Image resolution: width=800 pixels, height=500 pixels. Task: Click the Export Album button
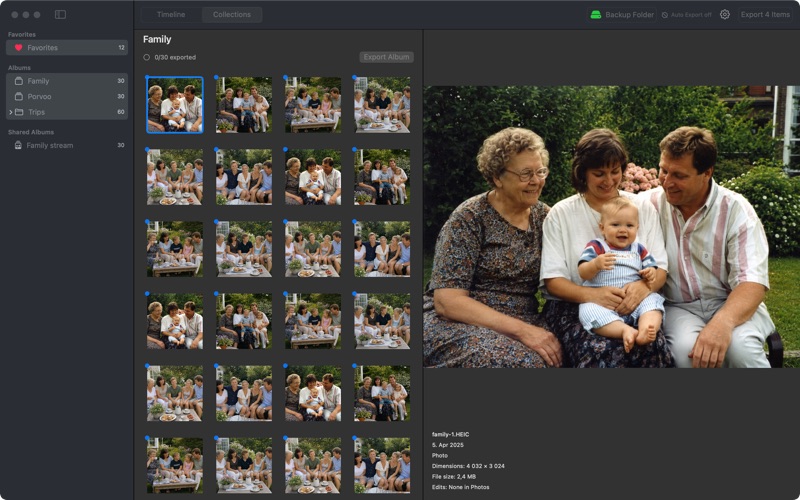tap(386, 57)
